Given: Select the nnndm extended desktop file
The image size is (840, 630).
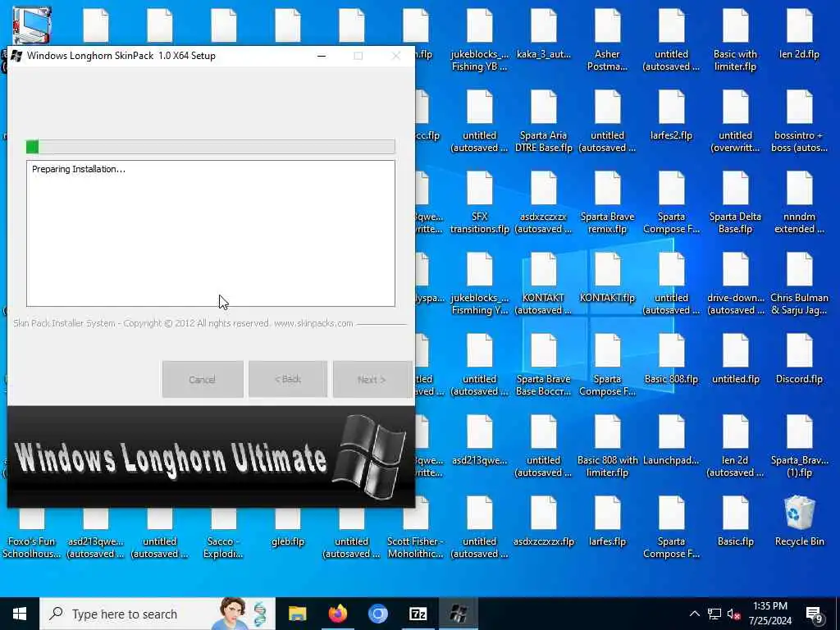Looking at the screenshot, I should coord(799,203).
